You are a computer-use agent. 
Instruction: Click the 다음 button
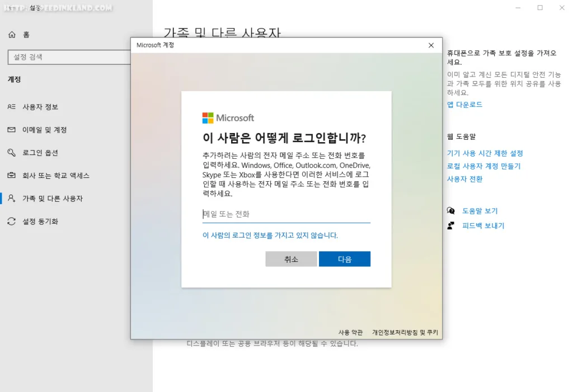click(x=345, y=259)
